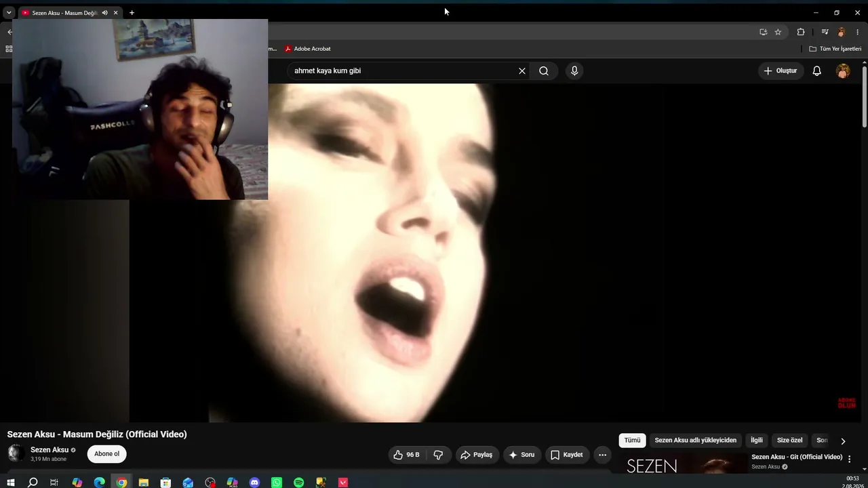Screen dimensions: 868x488
Task: Open Windows taskbar search
Action: (33, 483)
